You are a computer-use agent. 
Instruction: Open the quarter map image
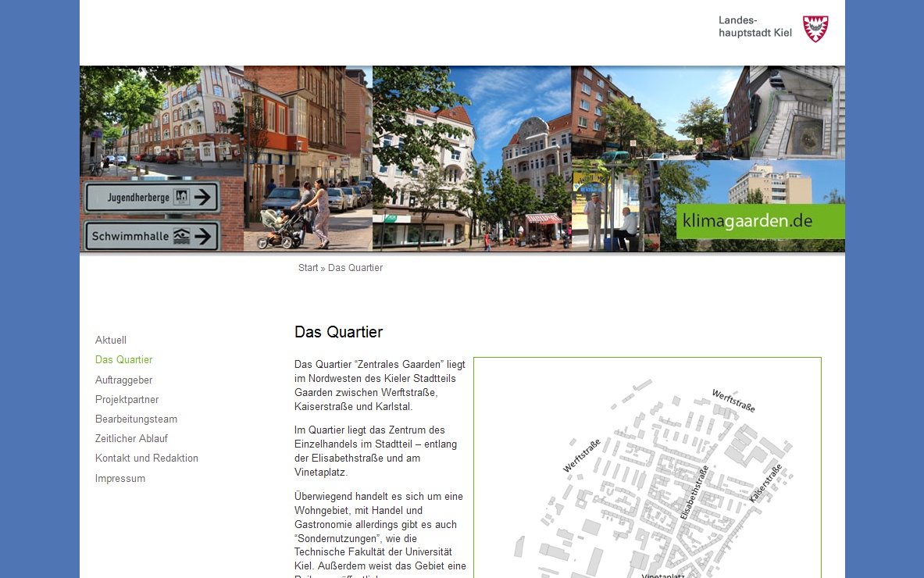coord(647,467)
